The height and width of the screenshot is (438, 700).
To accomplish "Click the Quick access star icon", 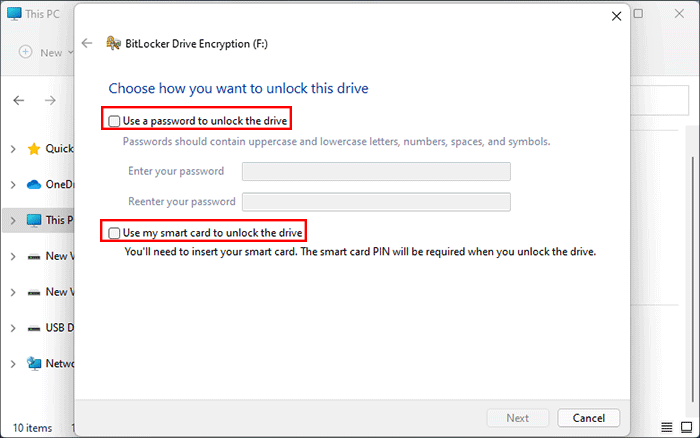I will click(34, 149).
